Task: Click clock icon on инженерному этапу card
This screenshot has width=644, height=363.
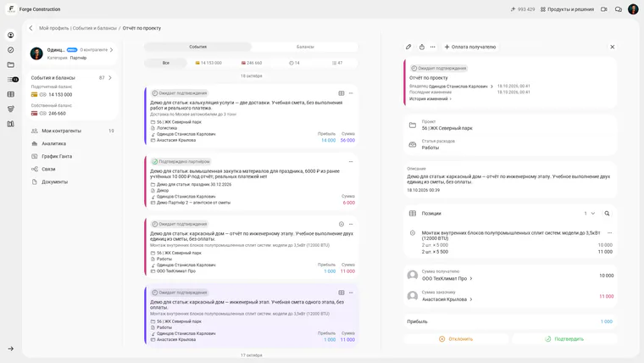Action: tap(341, 224)
